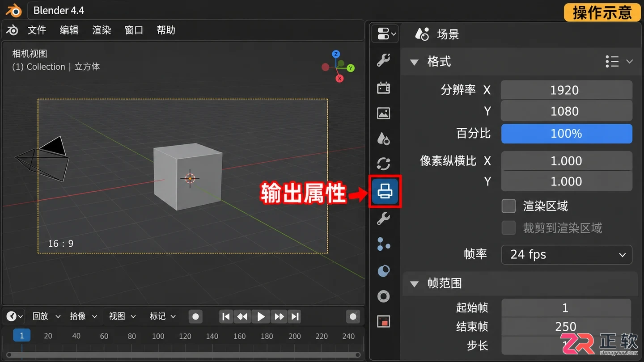Click the blue Z axis gizmo ball
Viewport: 644px width, 362px height.
[336, 54]
